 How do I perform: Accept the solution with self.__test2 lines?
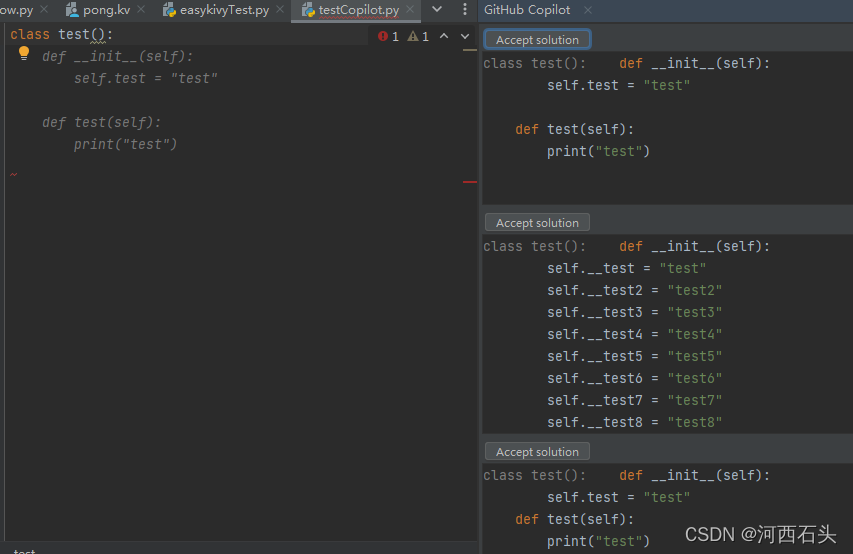537,223
